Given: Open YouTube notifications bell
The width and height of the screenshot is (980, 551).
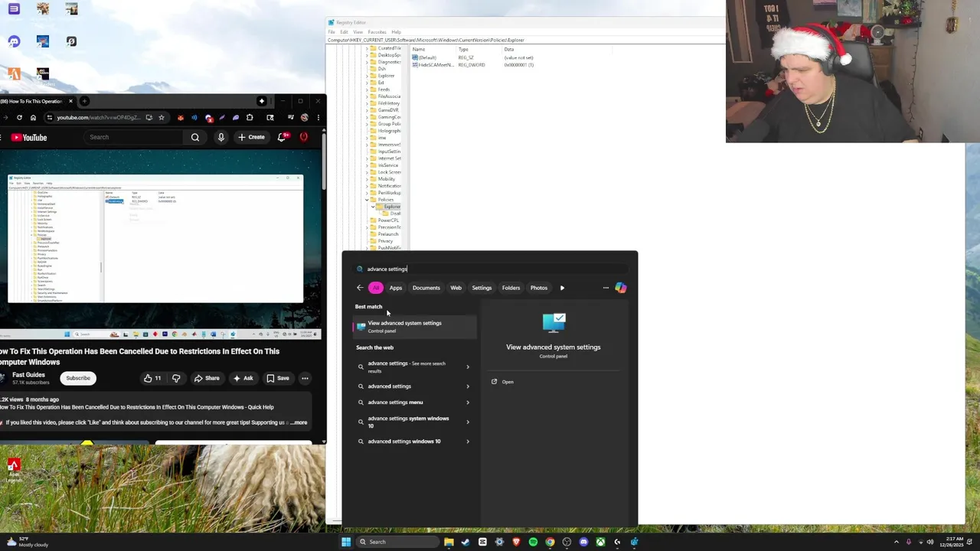Looking at the screenshot, I should click(283, 137).
